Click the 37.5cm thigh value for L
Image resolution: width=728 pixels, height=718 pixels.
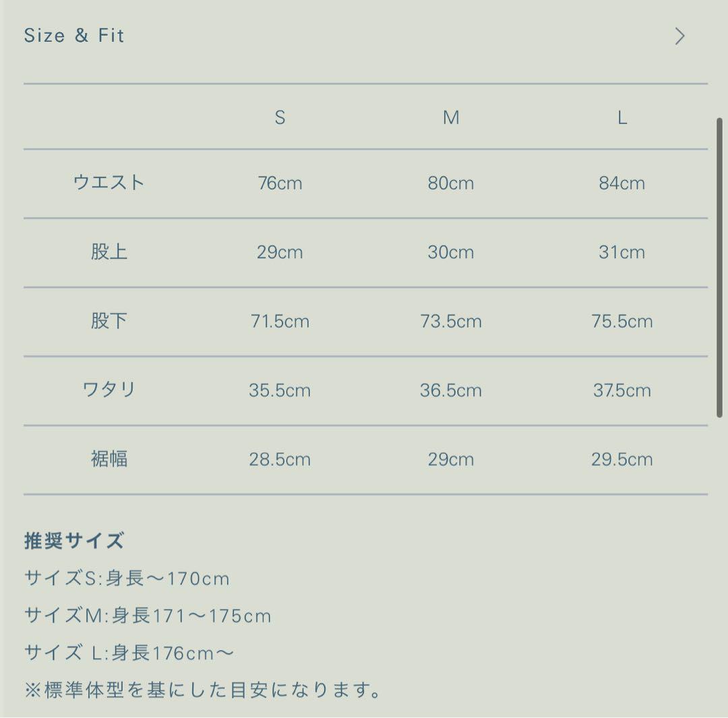622,390
